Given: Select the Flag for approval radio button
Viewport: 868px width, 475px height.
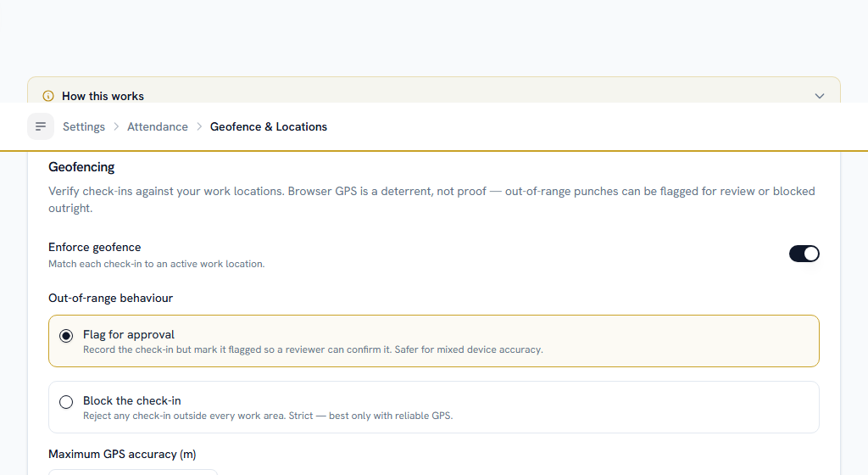Looking at the screenshot, I should coord(66,336).
